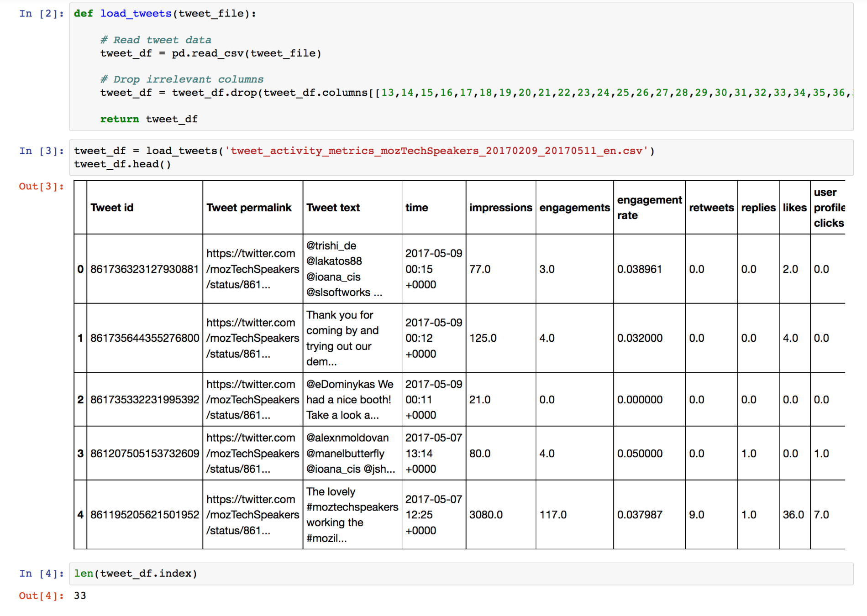Image resolution: width=867 pixels, height=616 pixels.
Task: Click the 'Tweet permalink' column header
Action: tap(249, 208)
